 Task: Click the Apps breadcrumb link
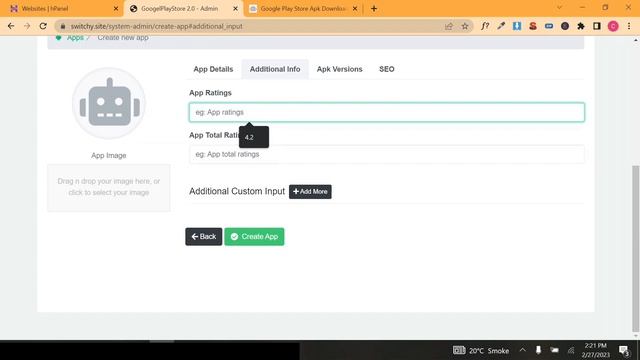75,38
